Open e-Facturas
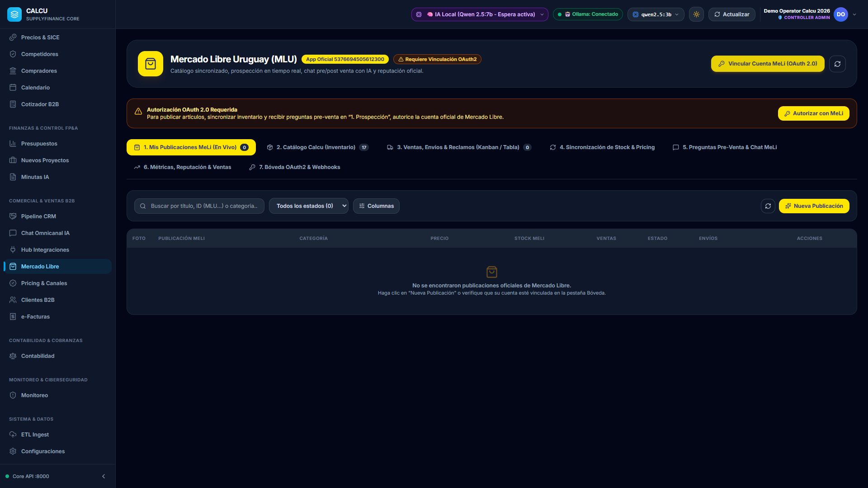 pyautogui.click(x=57, y=317)
